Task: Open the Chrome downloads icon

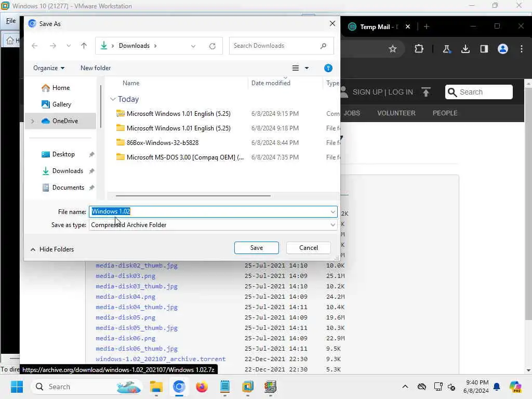Action: click(x=465, y=49)
